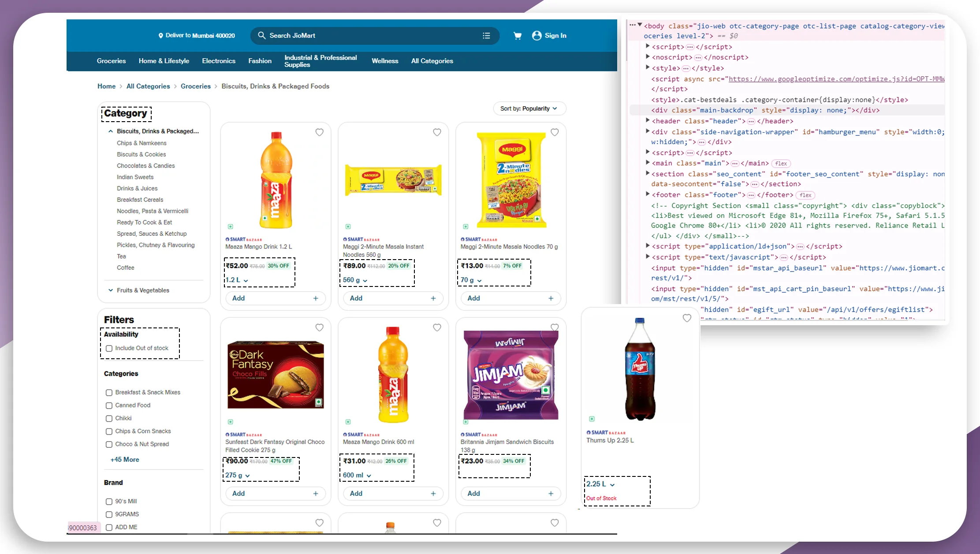
Task: Click the hamburger menu icon
Action: coord(487,36)
